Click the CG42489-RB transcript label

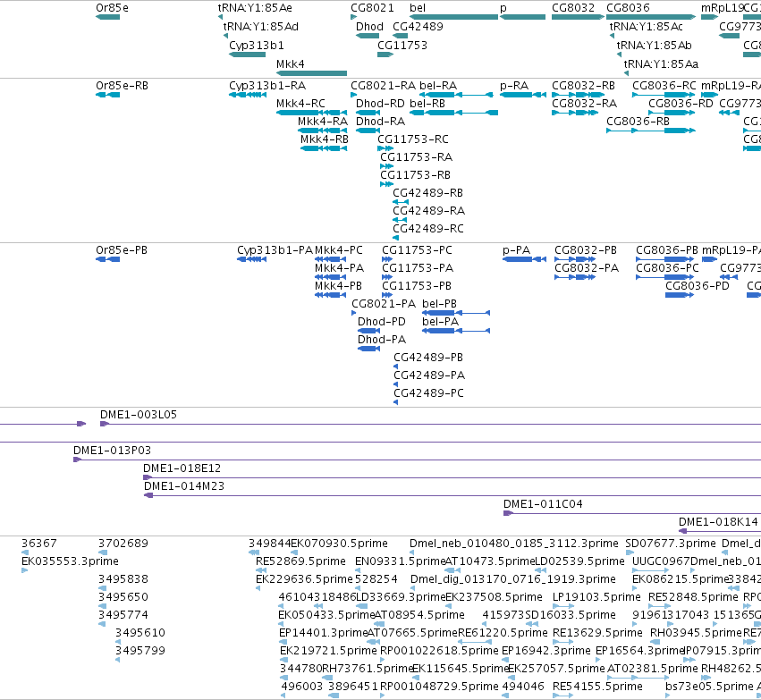click(428, 192)
